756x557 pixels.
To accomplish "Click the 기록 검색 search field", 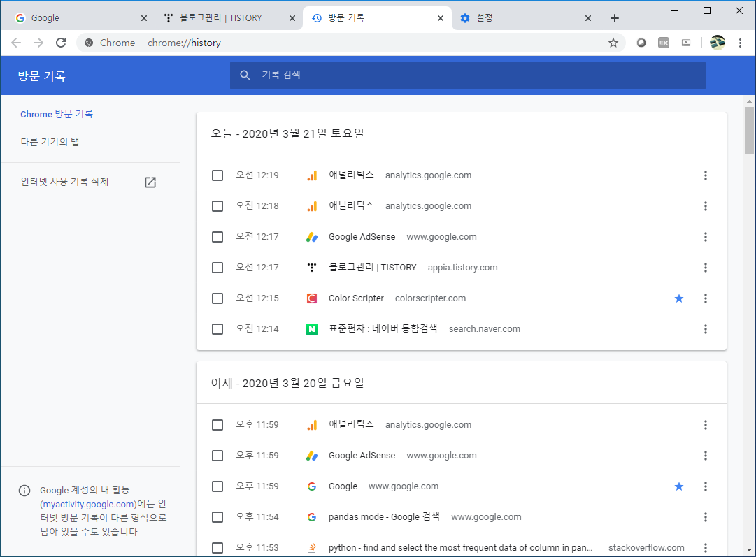I will pos(468,75).
